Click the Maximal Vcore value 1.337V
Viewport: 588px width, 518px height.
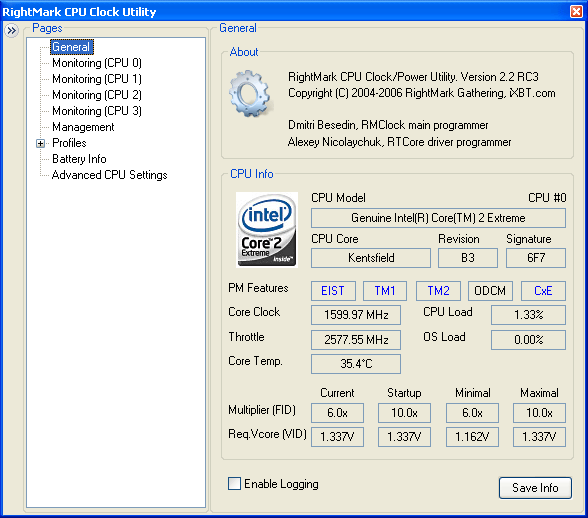pos(539,437)
